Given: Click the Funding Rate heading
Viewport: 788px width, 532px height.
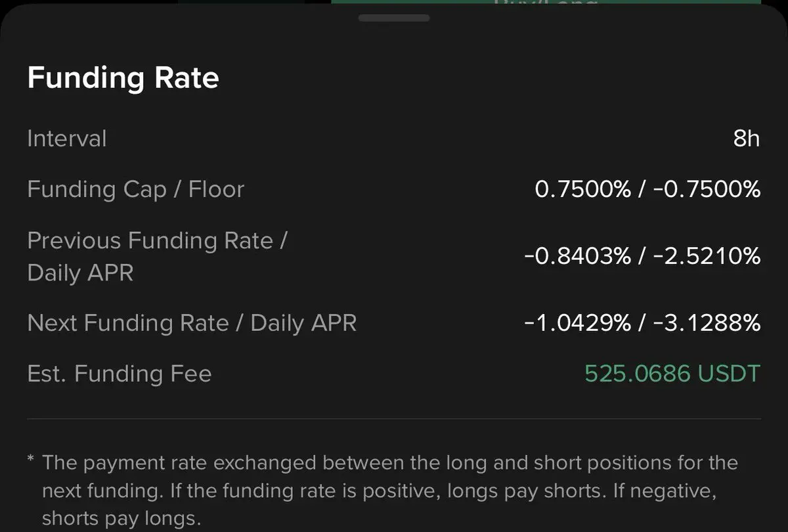Looking at the screenshot, I should pyautogui.click(x=123, y=78).
